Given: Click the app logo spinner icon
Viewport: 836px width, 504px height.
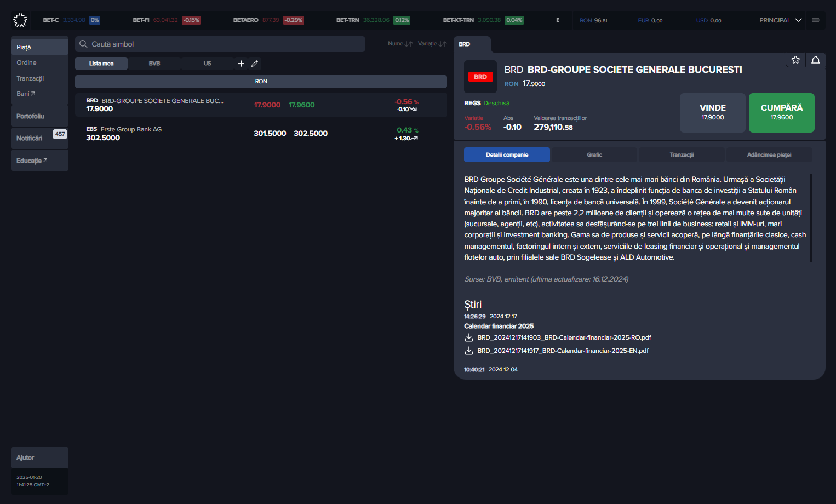Looking at the screenshot, I should coord(20,20).
